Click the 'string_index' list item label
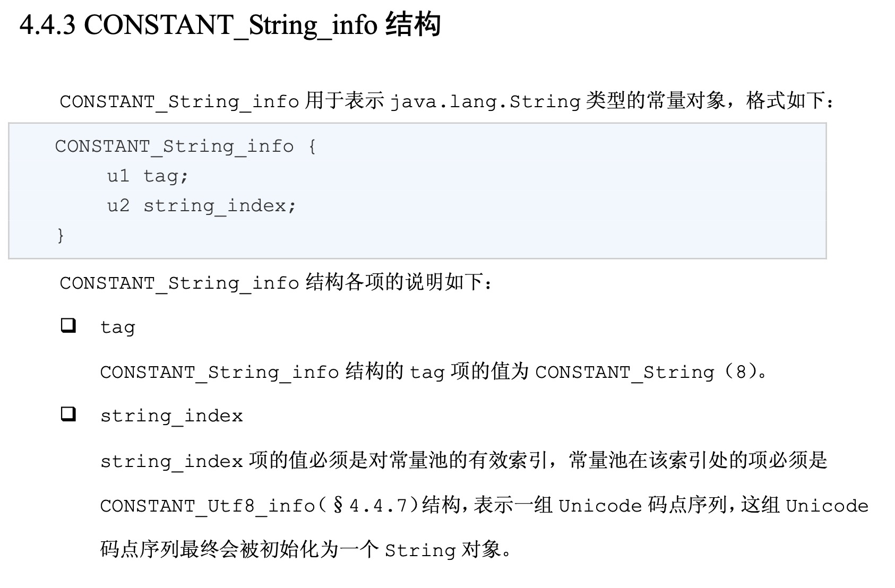Viewport: 895px width, 588px height. (x=171, y=416)
